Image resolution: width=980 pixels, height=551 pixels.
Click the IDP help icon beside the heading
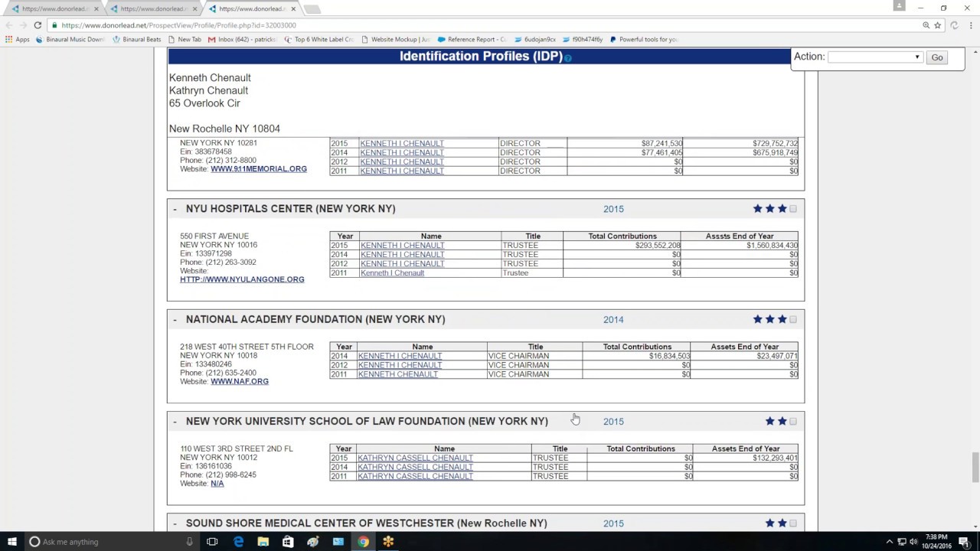(x=567, y=58)
